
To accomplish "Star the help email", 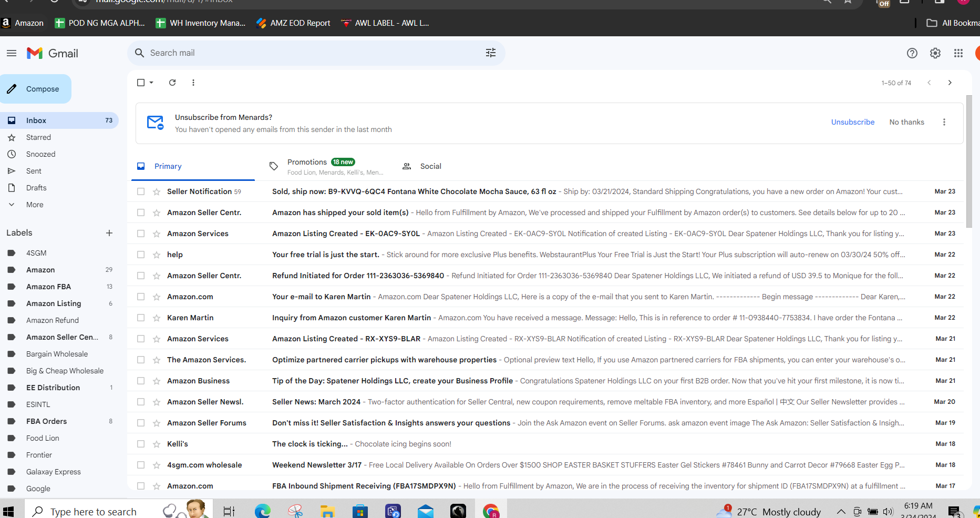I will [157, 255].
